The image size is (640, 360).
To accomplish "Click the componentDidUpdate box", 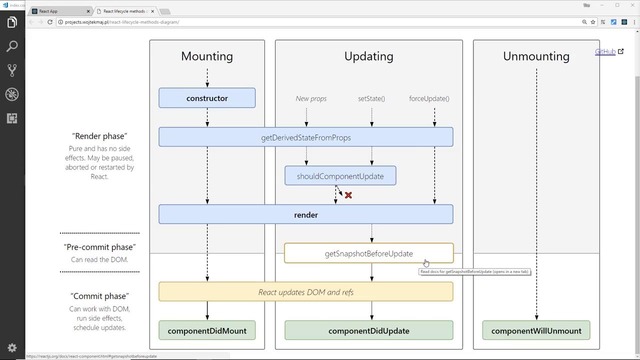I will click(369, 330).
